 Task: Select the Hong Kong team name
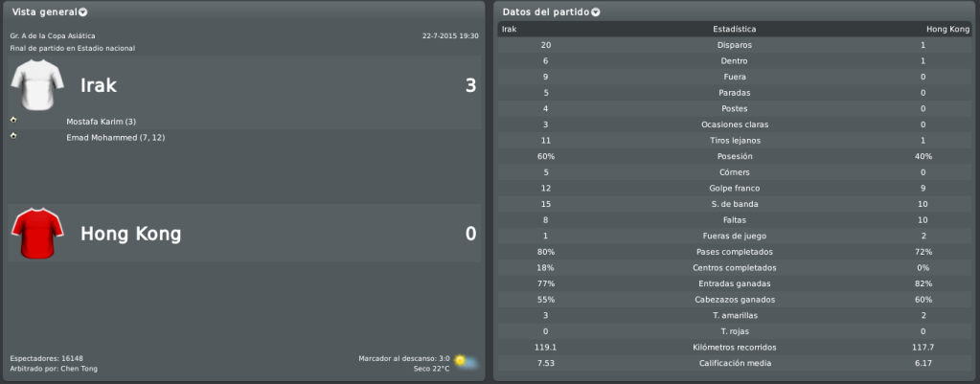(x=130, y=234)
